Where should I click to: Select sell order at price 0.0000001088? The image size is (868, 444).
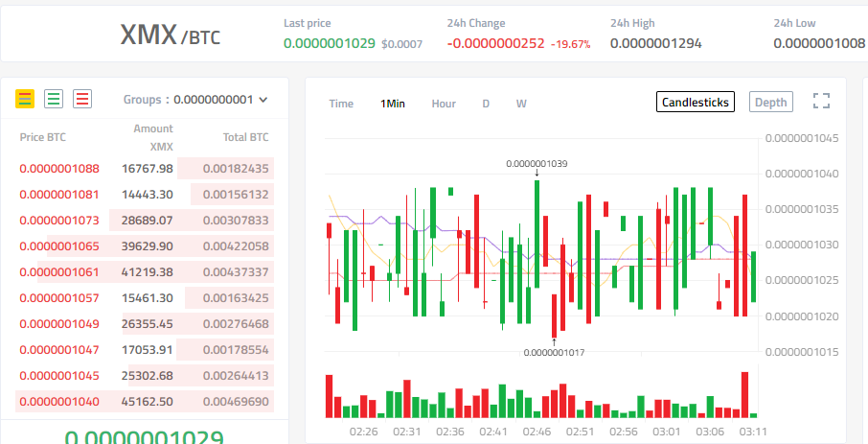tap(145, 169)
